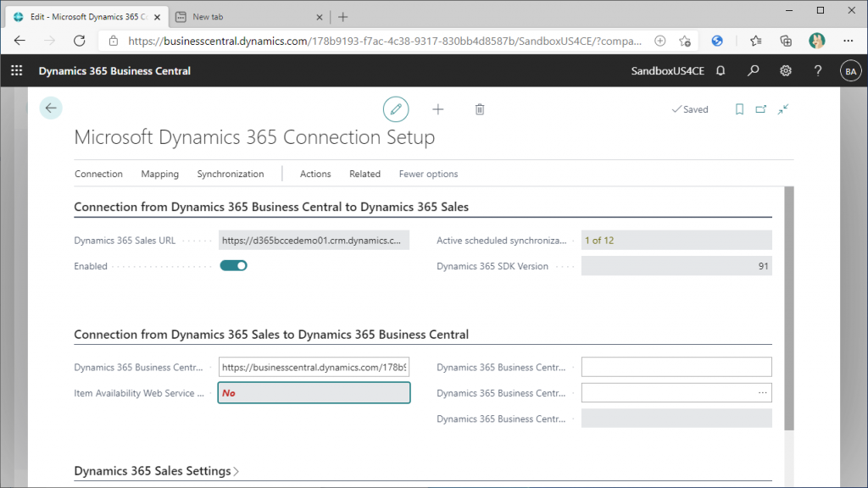Viewport: 868px width, 488px height.
Task: Collapse the Business Central to Sales connection header
Action: (271, 207)
